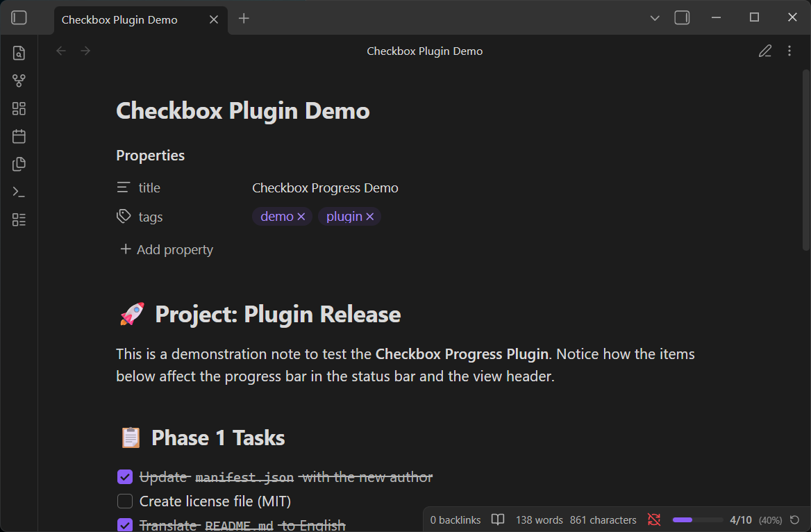Click the 4/10 progress count
811x532 pixels.
click(741, 520)
